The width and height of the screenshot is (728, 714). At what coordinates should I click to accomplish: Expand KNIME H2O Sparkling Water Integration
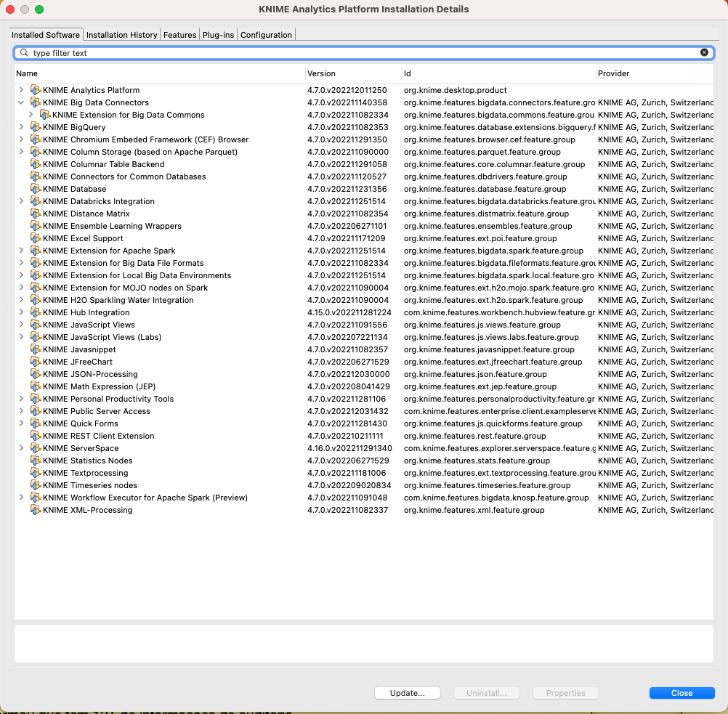coord(21,299)
